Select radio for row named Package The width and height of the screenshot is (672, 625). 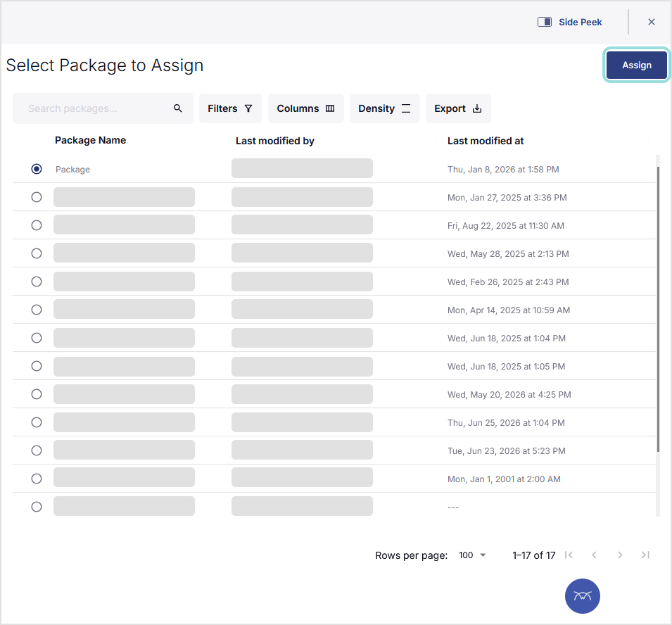[x=37, y=169]
